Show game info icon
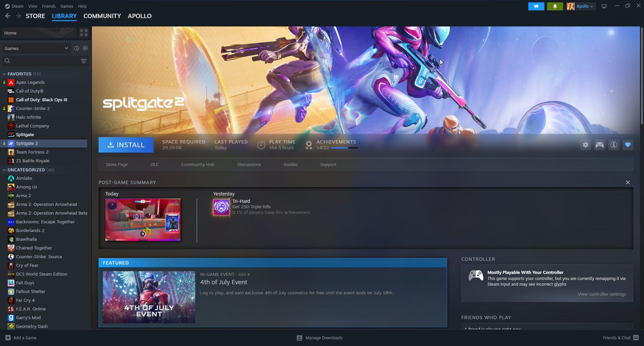 (x=613, y=145)
